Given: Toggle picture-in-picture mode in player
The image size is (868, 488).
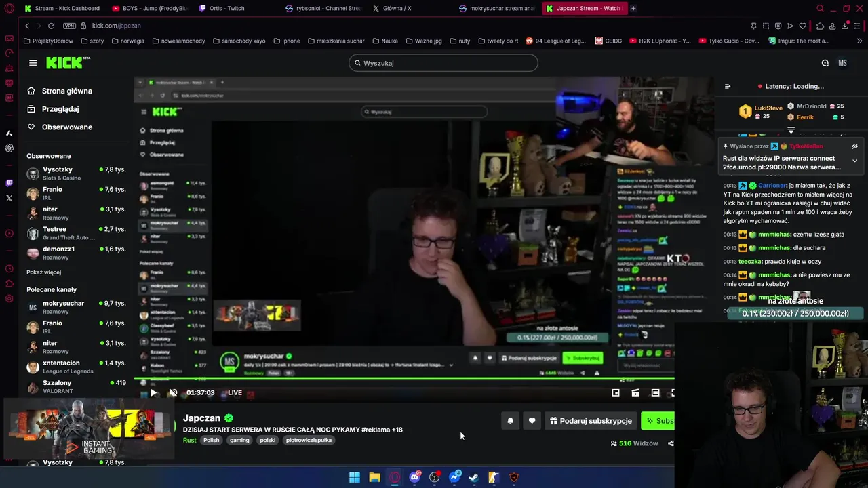Looking at the screenshot, I should click(616, 392).
